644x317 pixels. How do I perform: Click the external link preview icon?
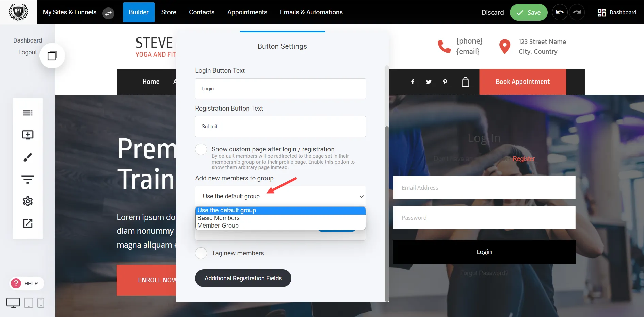tap(28, 223)
